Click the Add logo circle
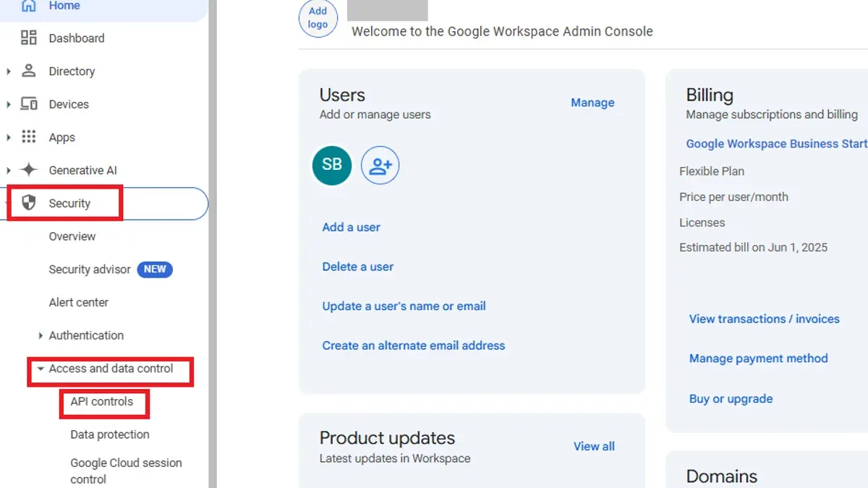 coord(318,18)
